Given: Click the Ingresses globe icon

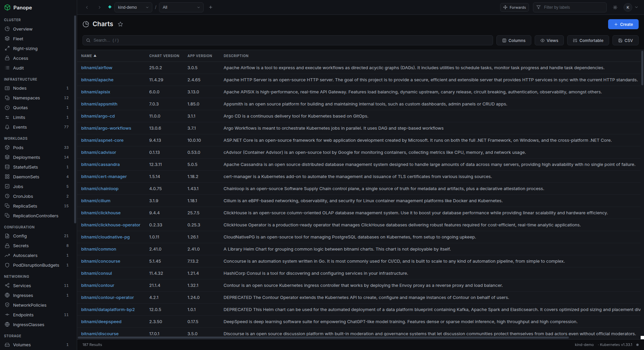Looking at the screenshot, I should pyautogui.click(x=7, y=295).
